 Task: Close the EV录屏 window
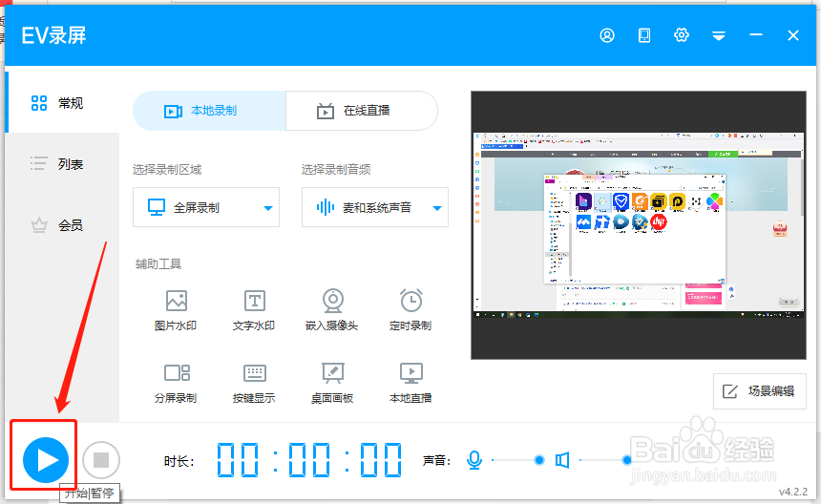point(793,35)
